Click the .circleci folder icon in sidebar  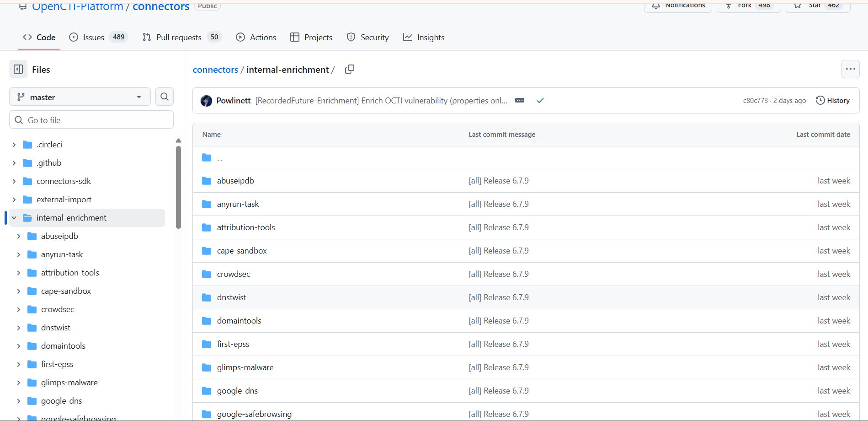coord(27,145)
